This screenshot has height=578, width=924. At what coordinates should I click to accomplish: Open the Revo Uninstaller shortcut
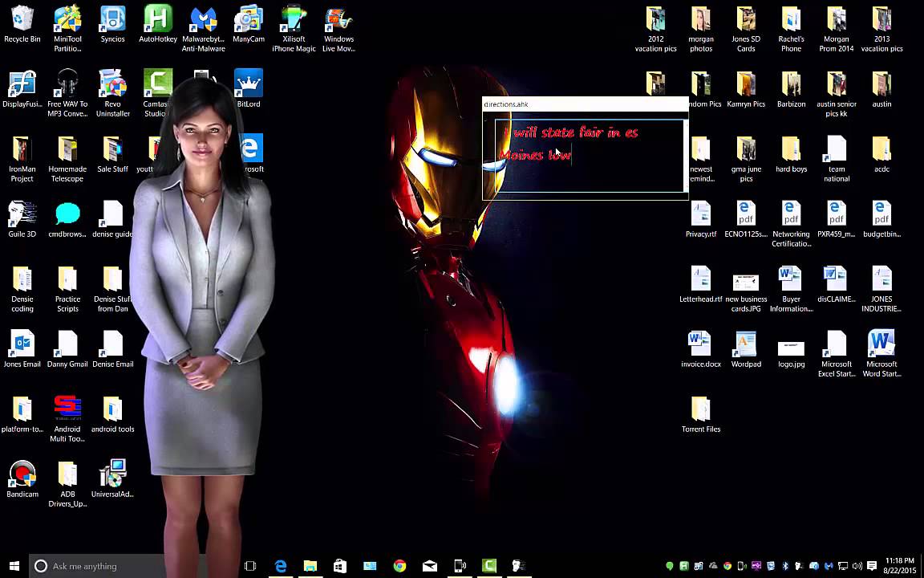[112, 93]
